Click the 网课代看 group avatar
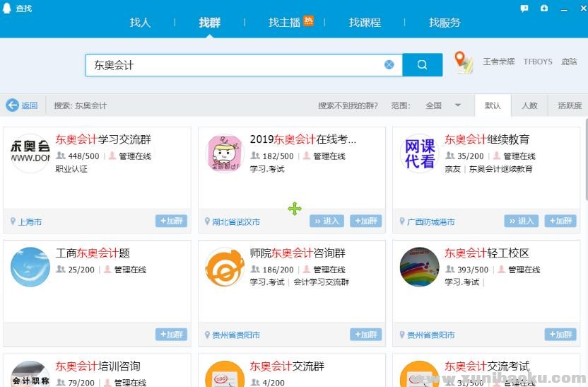This screenshot has height=387, width=588. (x=419, y=154)
